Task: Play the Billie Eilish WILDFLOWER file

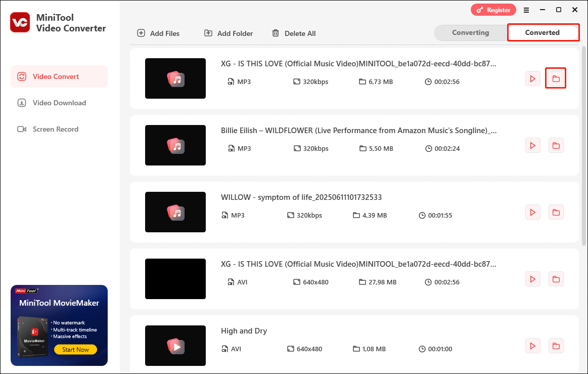Action: (x=532, y=145)
